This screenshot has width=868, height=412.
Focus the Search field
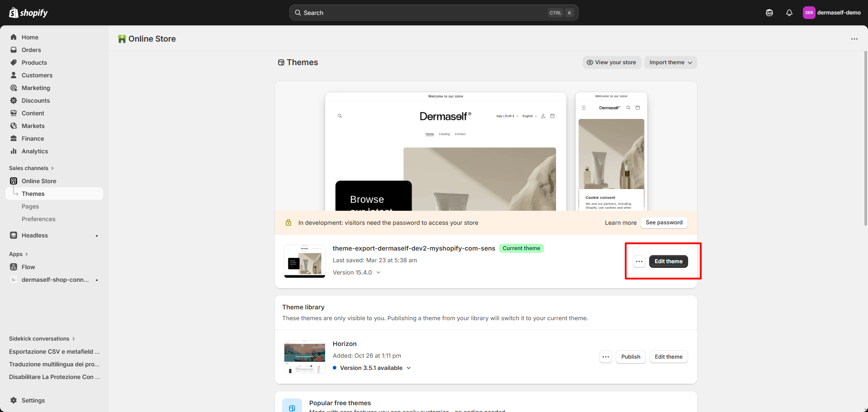click(x=434, y=13)
